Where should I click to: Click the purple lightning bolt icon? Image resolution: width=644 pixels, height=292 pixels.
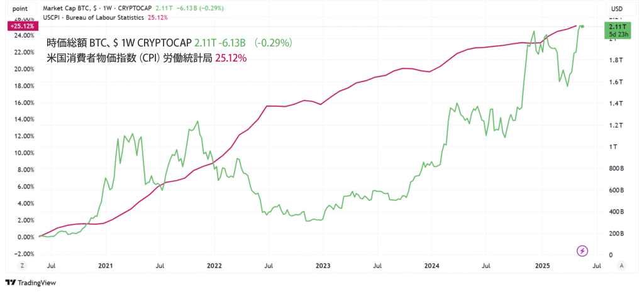[x=583, y=251]
